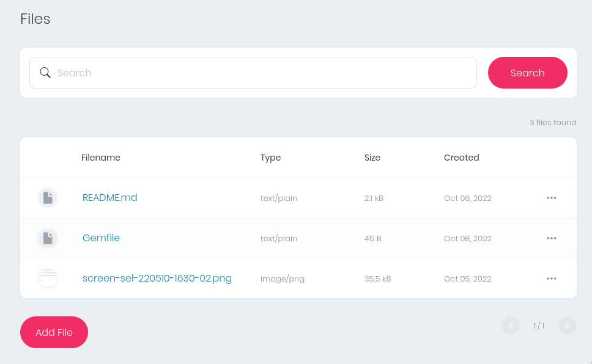Click the text/plain type of README.md
Screen dimensions: 592x364
click(279, 198)
